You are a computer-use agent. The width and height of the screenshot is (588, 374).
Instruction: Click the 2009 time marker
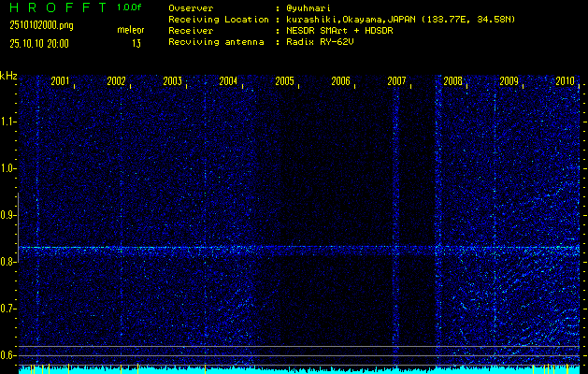coord(509,81)
